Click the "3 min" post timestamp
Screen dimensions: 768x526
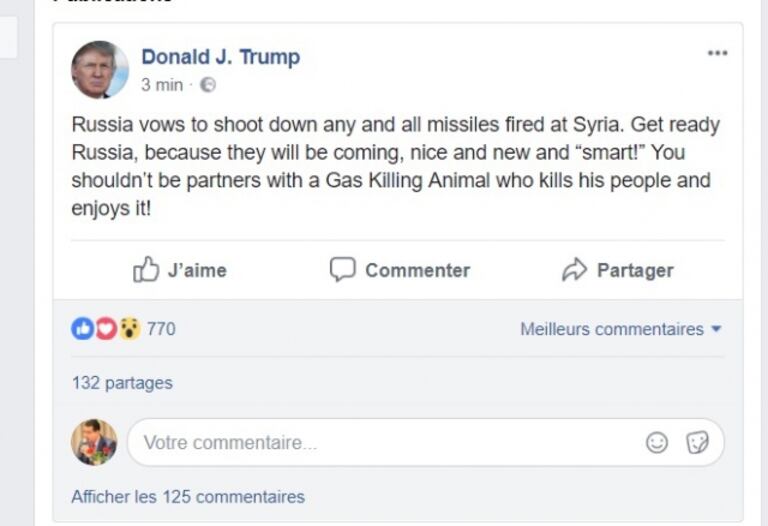point(162,85)
